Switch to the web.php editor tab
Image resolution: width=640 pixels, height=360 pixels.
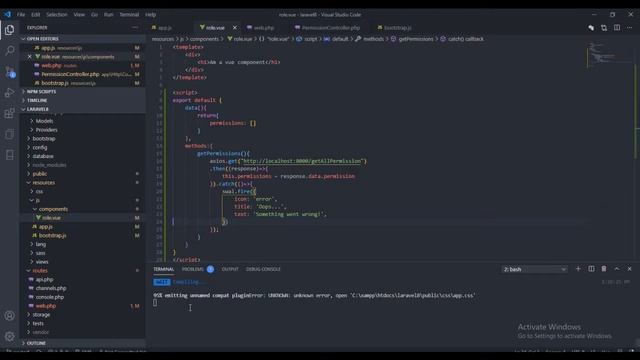[264, 28]
